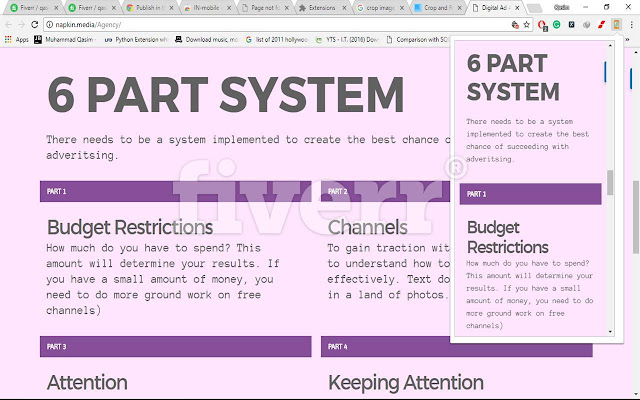Viewport: 640px width, 400px height.
Task: Reload the page with the refresh icon
Action: coord(35,25)
